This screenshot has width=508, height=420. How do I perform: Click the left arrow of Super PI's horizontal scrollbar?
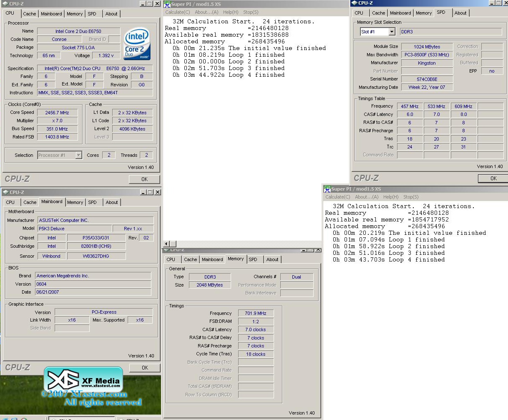click(x=166, y=244)
